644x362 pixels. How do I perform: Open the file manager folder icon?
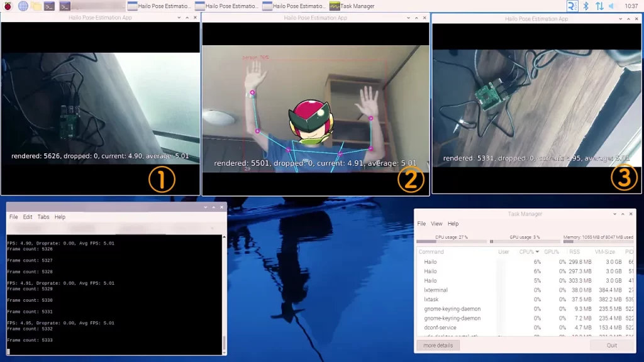point(36,6)
